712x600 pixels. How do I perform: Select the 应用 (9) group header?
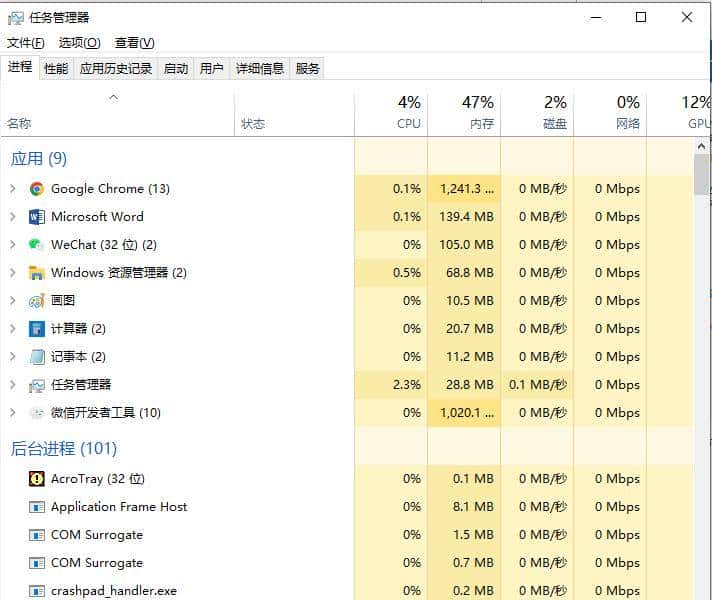(39, 159)
